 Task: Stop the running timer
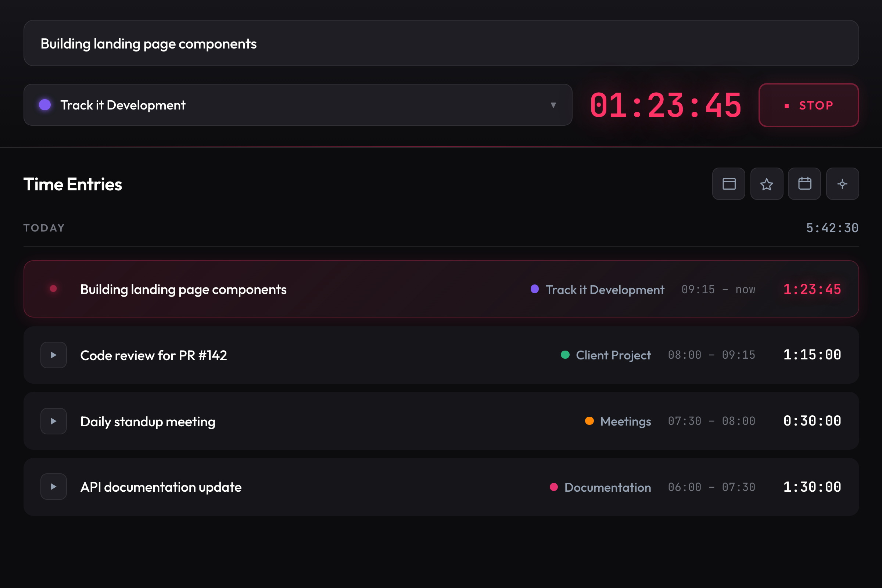point(808,105)
